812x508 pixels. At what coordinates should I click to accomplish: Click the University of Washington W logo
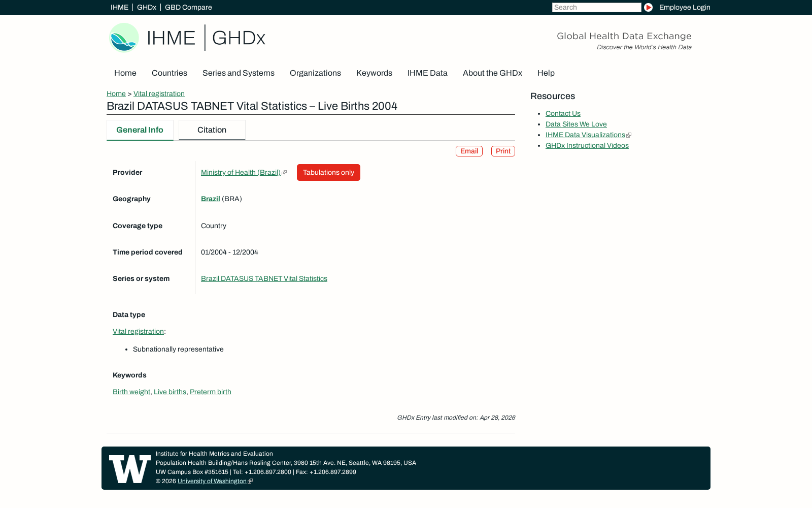pos(130,469)
